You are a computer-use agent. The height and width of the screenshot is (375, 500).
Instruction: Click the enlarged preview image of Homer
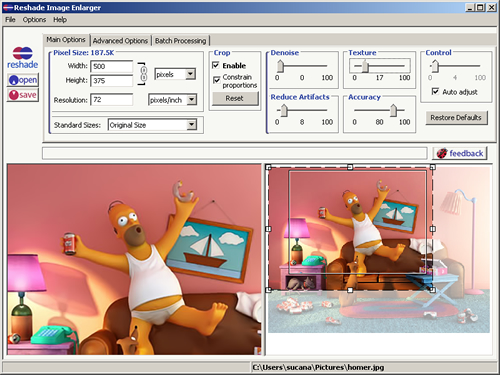pos(134,259)
